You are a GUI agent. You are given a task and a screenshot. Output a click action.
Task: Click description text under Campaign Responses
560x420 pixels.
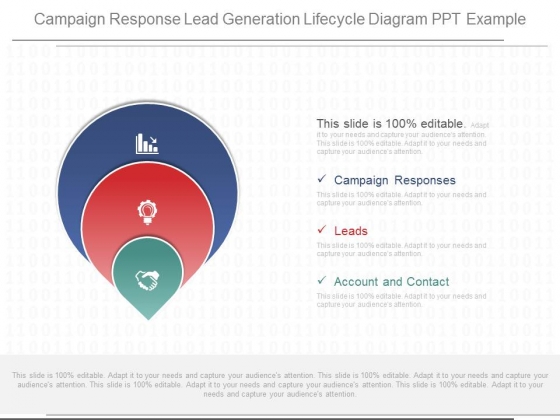click(x=401, y=199)
